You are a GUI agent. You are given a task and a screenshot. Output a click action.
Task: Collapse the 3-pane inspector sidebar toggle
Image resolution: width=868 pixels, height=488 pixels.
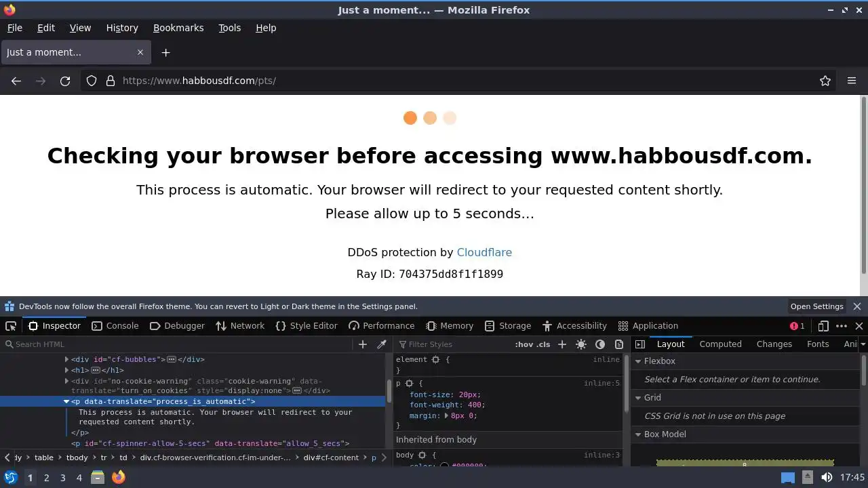[x=640, y=344]
